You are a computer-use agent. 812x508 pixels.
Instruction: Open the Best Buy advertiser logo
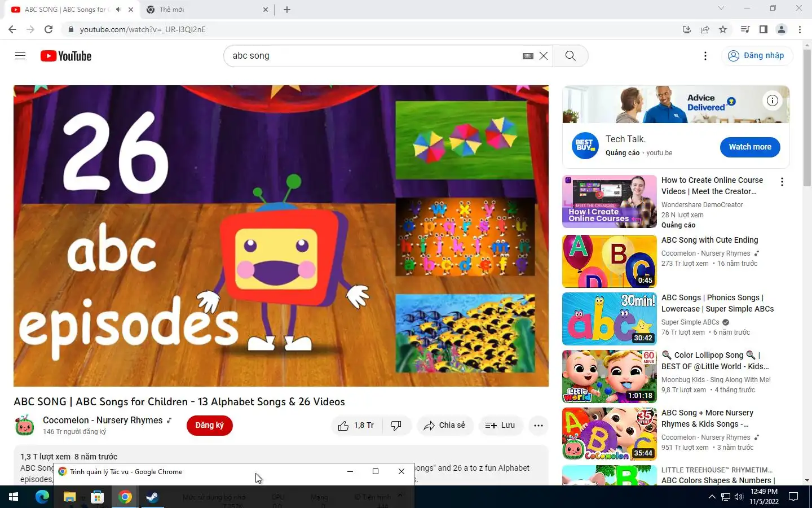tap(585, 146)
